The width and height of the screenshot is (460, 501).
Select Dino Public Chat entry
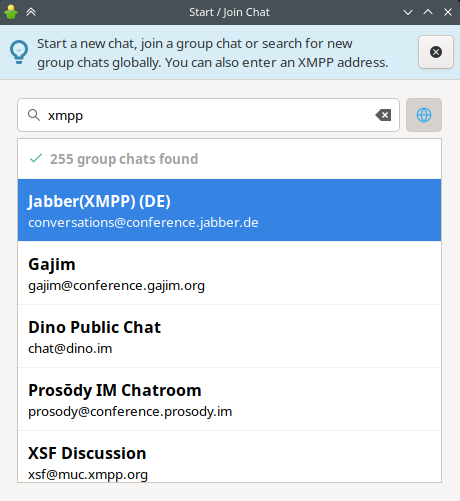tap(229, 336)
